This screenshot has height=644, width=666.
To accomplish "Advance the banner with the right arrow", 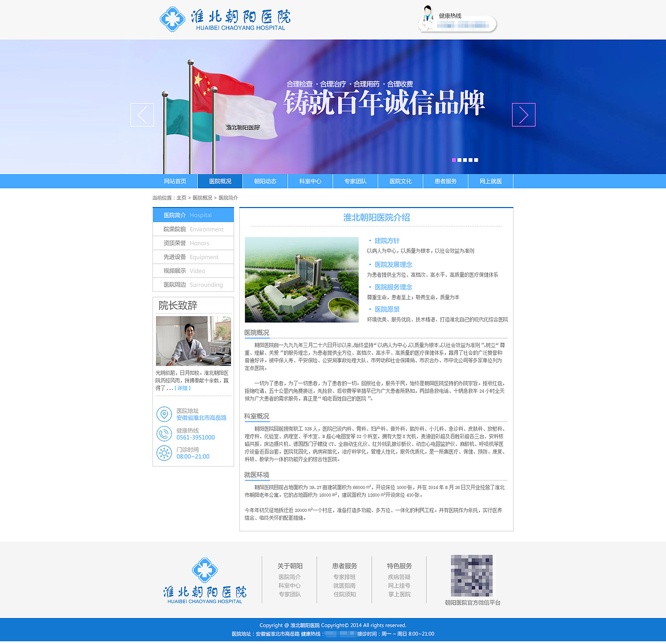I will [523, 114].
